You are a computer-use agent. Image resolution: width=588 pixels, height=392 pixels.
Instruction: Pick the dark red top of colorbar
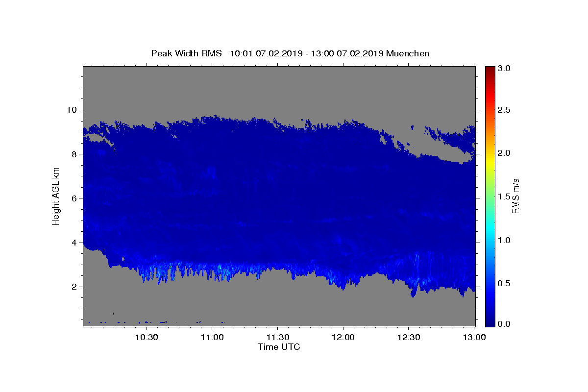point(490,69)
